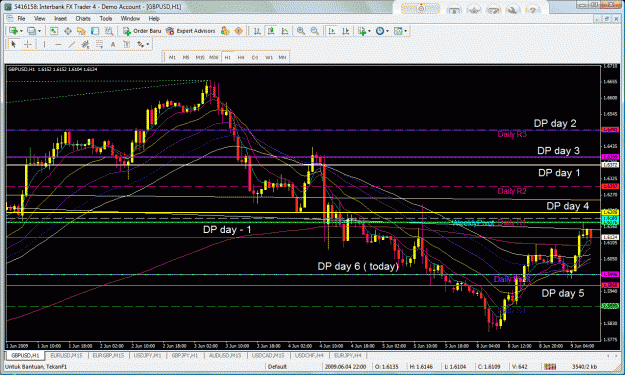Screen dimensions: 625x375
Task: Click the connection status bars icon
Action: (x=550, y=366)
